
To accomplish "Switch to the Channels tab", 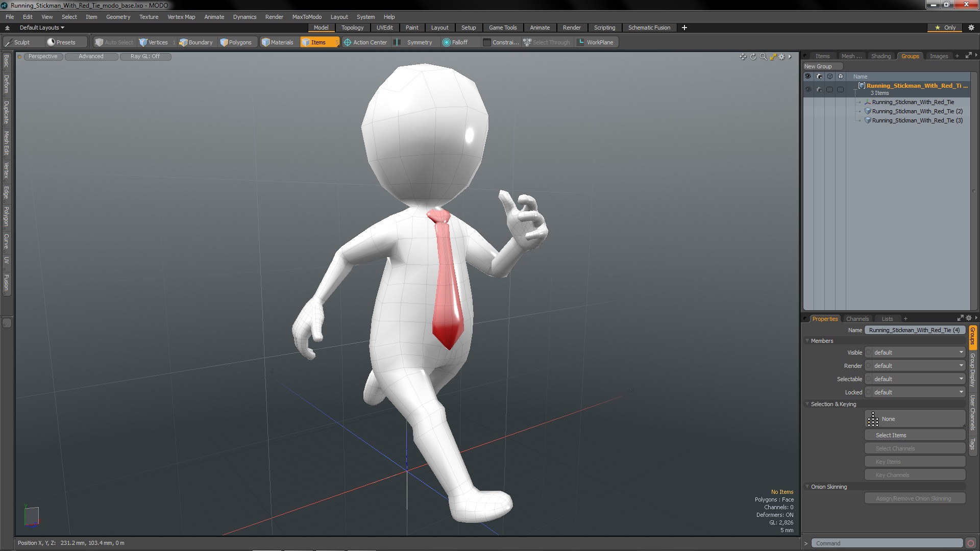I will point(857,319).
